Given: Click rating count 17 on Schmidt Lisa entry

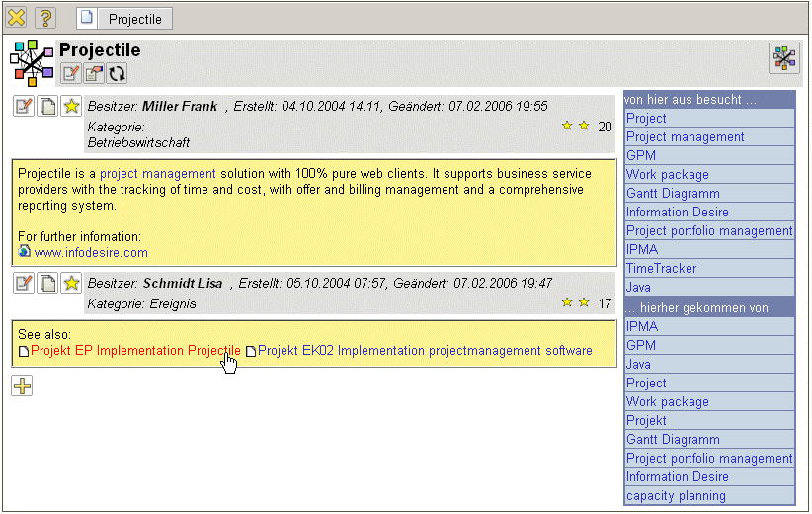Looking at the screenshot, I should pos(605,303).
